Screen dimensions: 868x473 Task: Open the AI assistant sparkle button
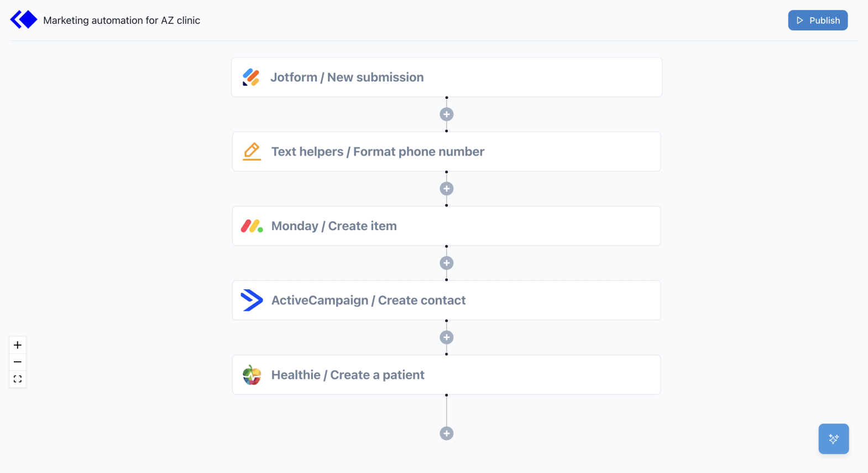click(833, 439)
